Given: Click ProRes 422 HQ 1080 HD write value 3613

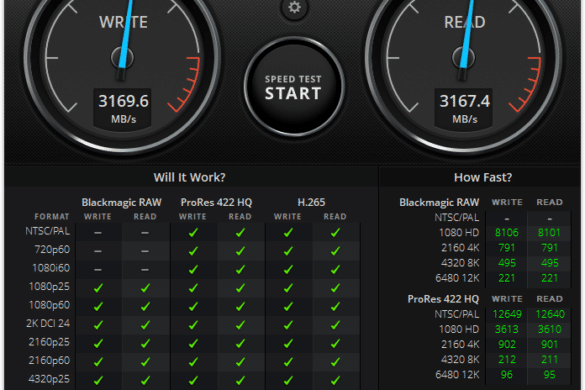Looking at the screenshot, I should pyautogui.click(x=507, y=329).
